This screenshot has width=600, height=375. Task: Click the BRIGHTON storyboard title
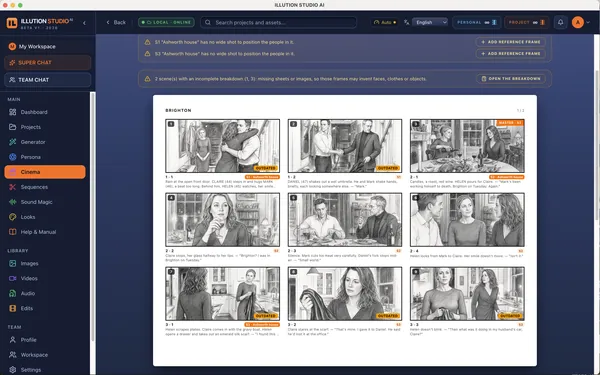178,110
